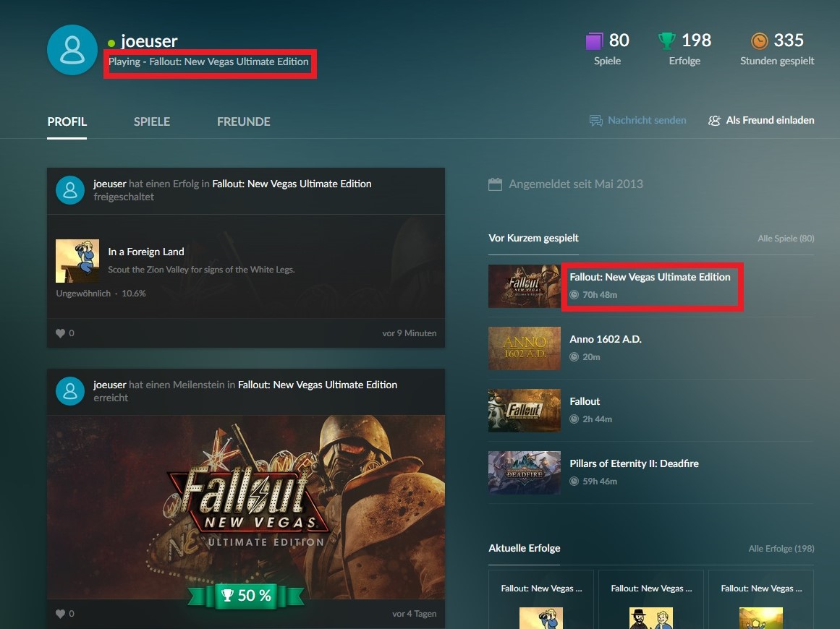Click the joeuser profile username heading

[x=149, y=41]
